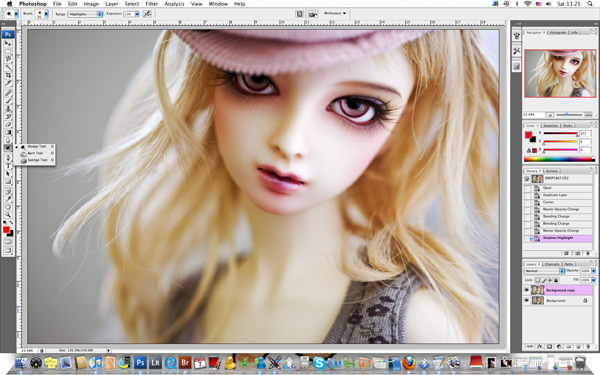The width and height of the screenshot is (600, 375).
Task: Choose Sponge Tool from the flyout
Action: pos(37,160)
